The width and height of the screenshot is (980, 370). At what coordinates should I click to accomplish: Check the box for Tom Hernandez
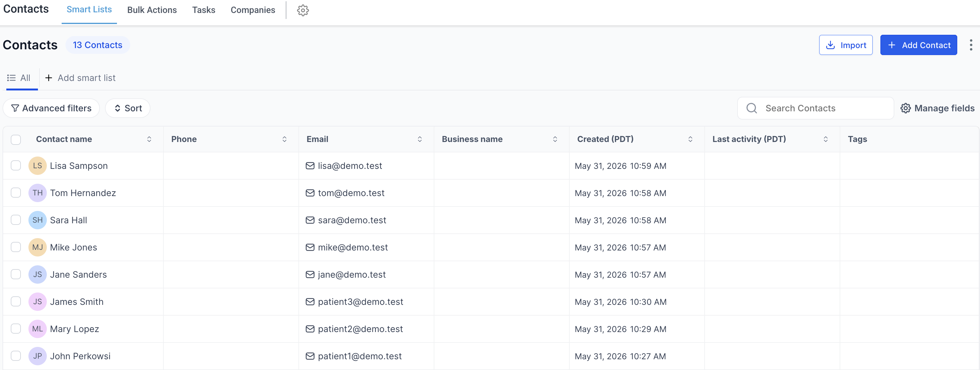click(x=15, y=193)
